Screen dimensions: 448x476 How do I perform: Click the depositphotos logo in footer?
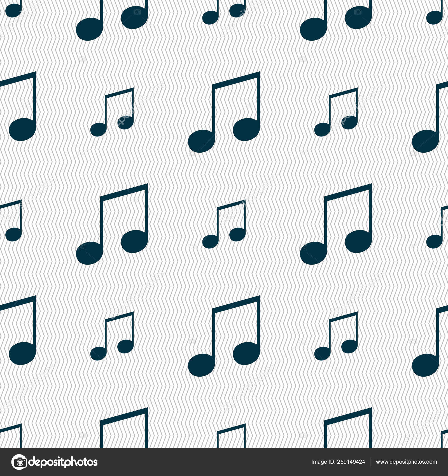55,462
